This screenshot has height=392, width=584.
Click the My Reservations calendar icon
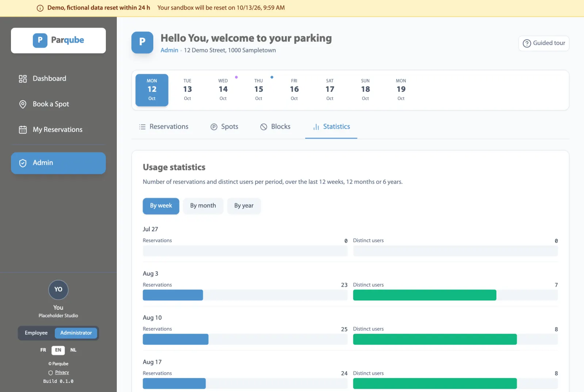[23, 130]
